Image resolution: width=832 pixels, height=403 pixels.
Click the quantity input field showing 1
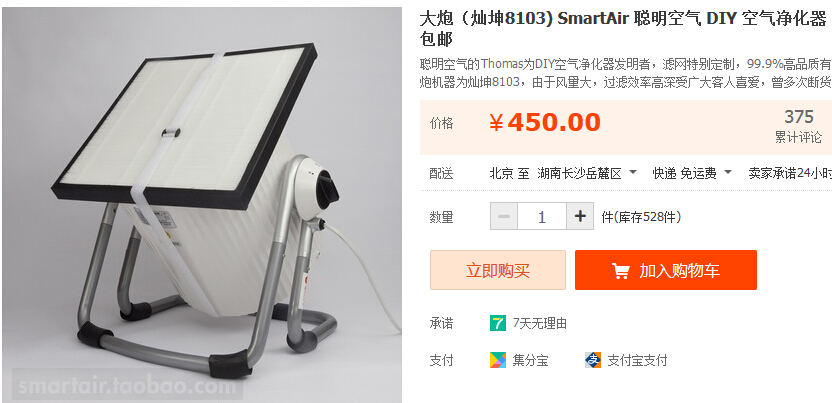tap(542, 216)
